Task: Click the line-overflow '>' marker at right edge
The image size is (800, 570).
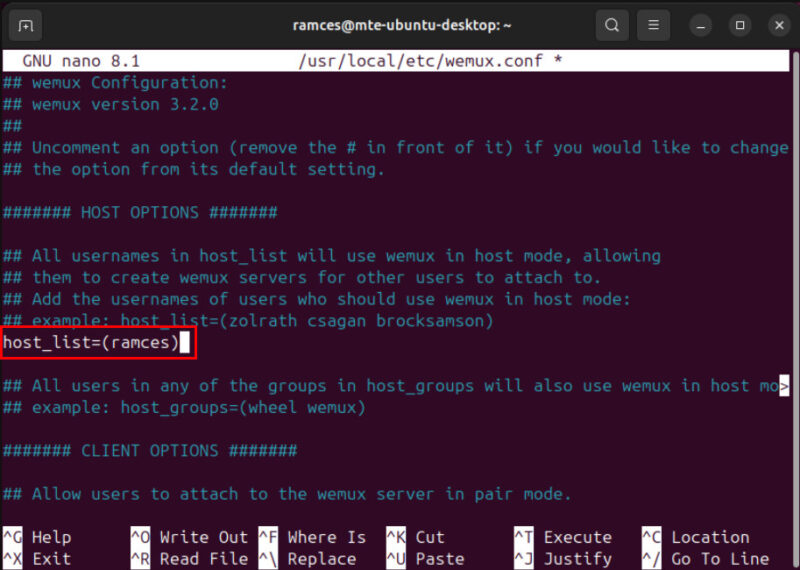Action: coord(784,386)
